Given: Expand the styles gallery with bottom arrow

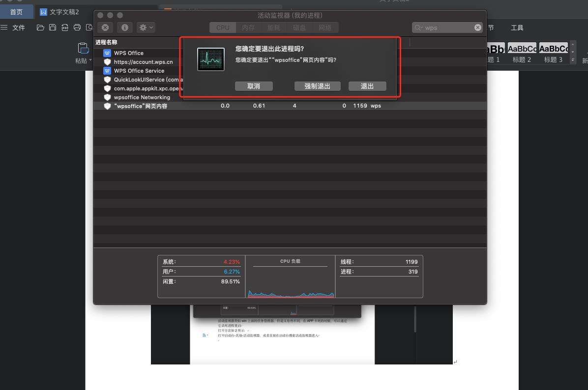Looking at the screenshot, I should (x=573, y=59).
